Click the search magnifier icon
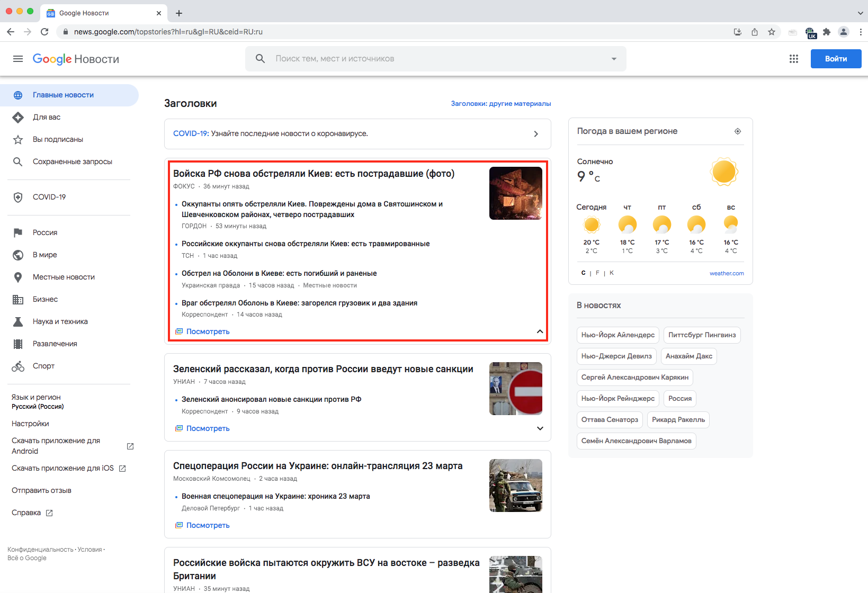868x593 pixels. 260,59
